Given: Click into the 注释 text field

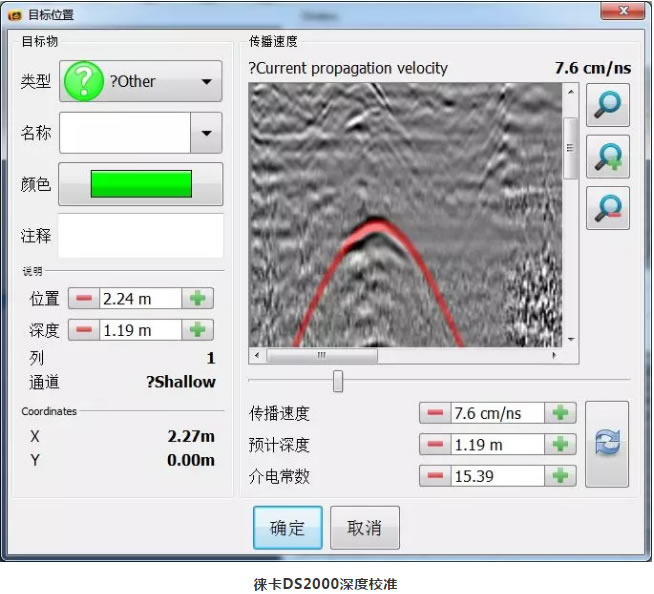Looking at the screenshot, I should pos(140,236).
